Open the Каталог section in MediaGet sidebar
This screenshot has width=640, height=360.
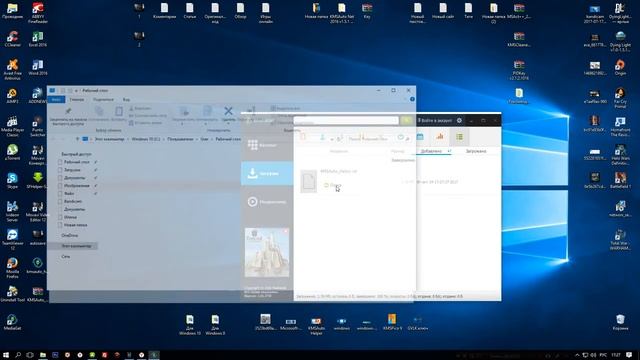tap(267, 145)
